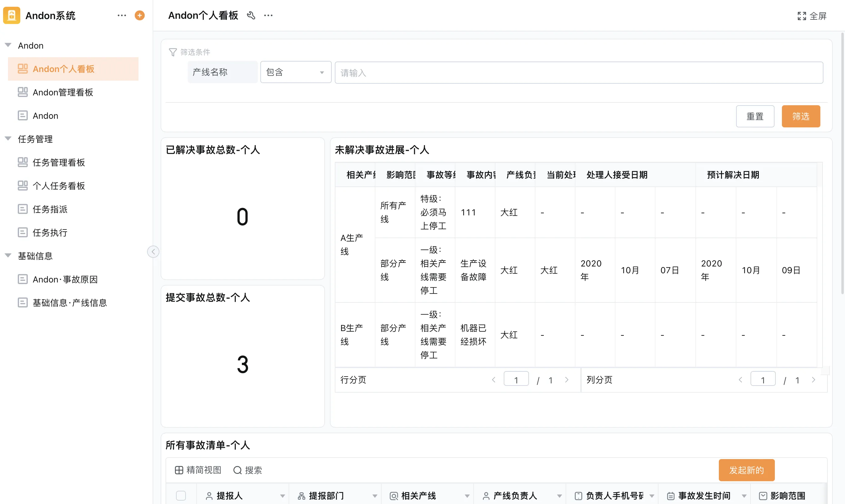This screenshot has height=504, width=845.
Task: Collapse the 任务管理 section
Action: point(8,138)
